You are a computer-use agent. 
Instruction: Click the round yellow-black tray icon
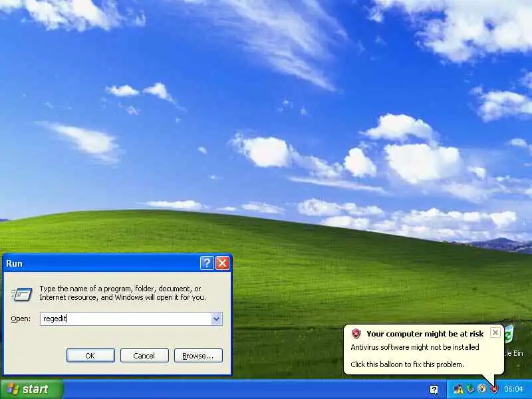(481, 389)
